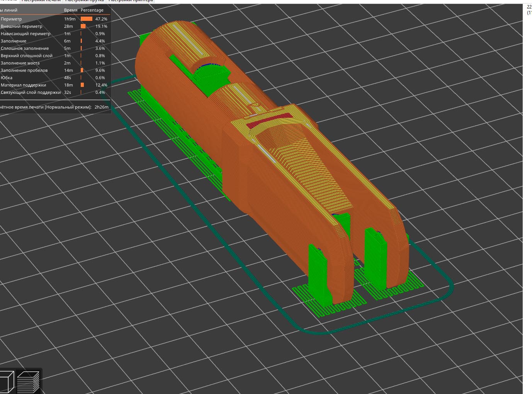Click the 1h9m time value for Периметр

[x=70, y=19]
